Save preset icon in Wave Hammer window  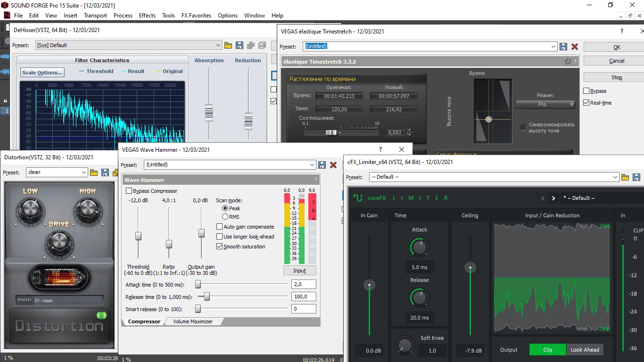pos(322,165)
